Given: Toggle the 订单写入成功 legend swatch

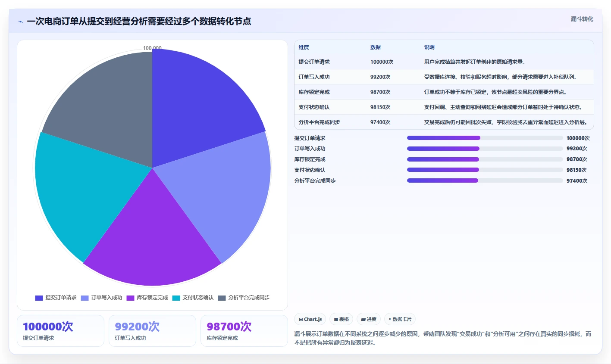Looking at the screenshot, I should 85,298.
